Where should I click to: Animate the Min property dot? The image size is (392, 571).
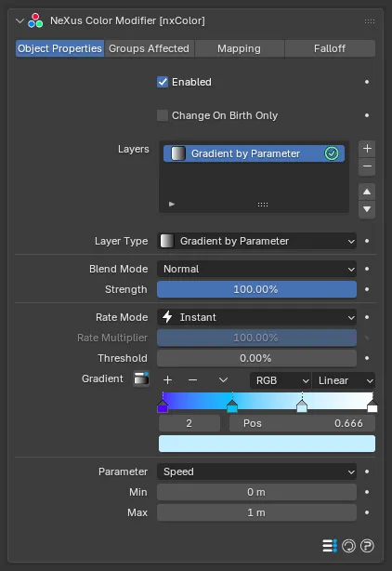click(367, 492)
